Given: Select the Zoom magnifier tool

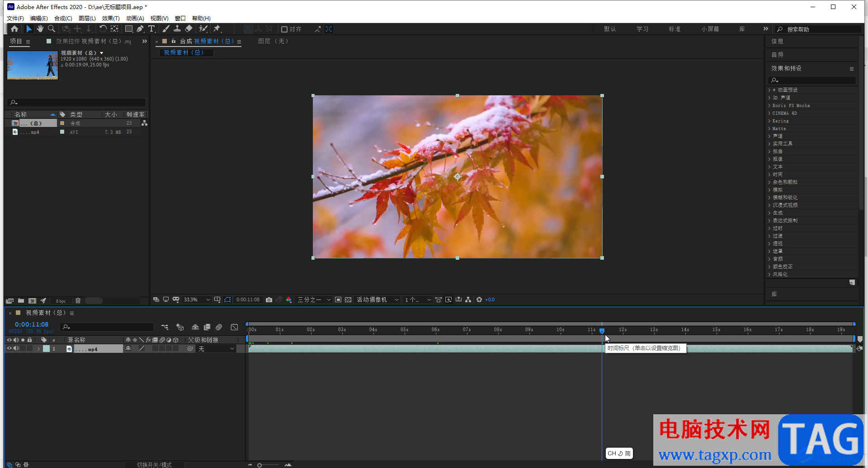Looking at the screenshot, I should click(x=52, y=29).
